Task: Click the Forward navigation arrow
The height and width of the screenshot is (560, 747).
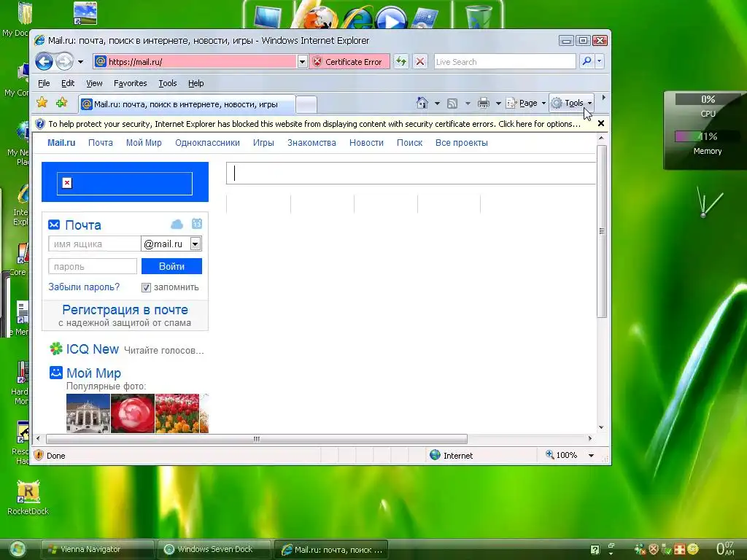Action: coord(64,61)
